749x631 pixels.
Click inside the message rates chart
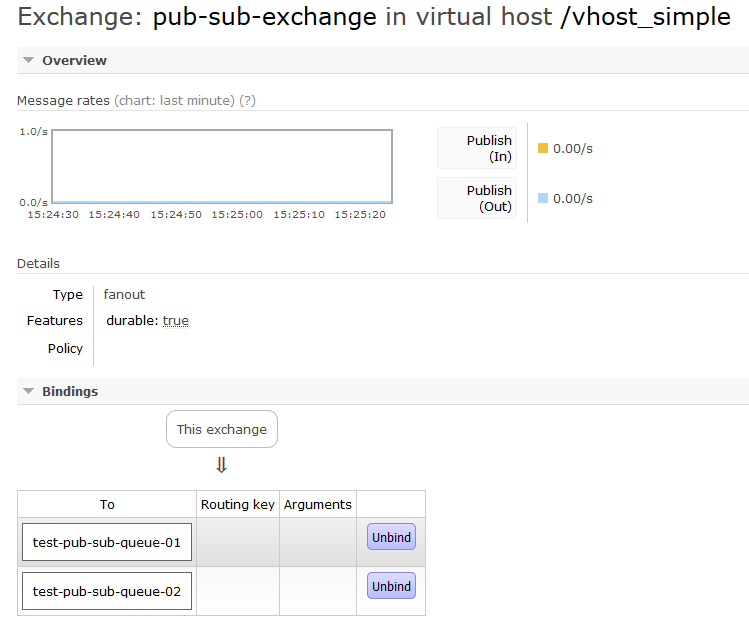point(222,166)
